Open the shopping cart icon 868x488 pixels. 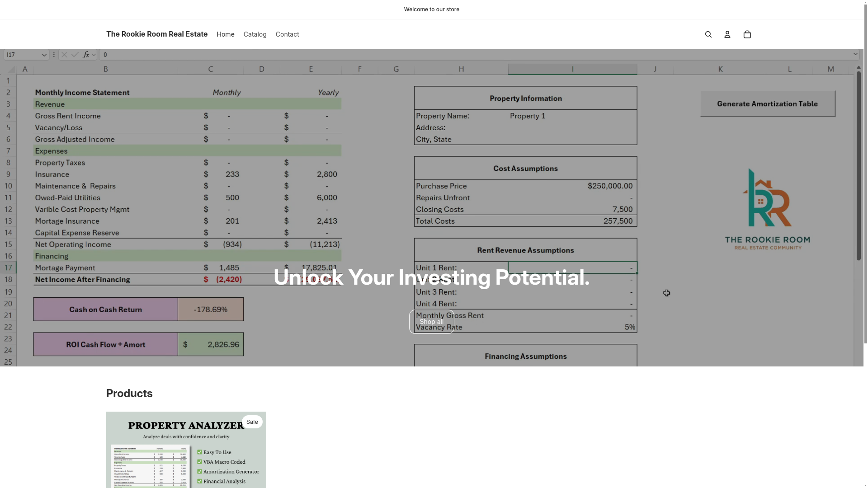click(x=747, y=34)
